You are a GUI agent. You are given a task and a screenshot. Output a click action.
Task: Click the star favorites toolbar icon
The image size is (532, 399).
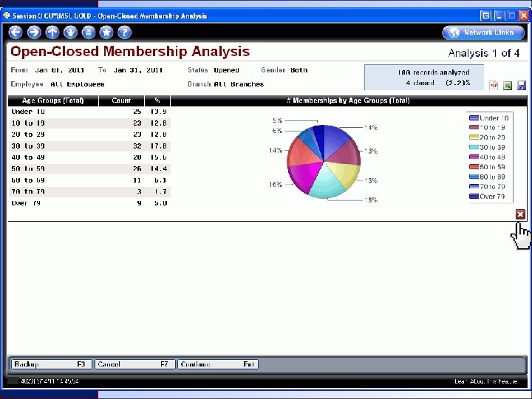coord(106,33)
